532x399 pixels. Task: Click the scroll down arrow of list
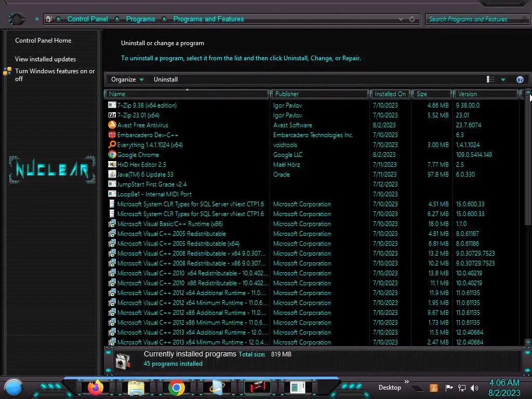pyautogui.click(x=528, y=342)
